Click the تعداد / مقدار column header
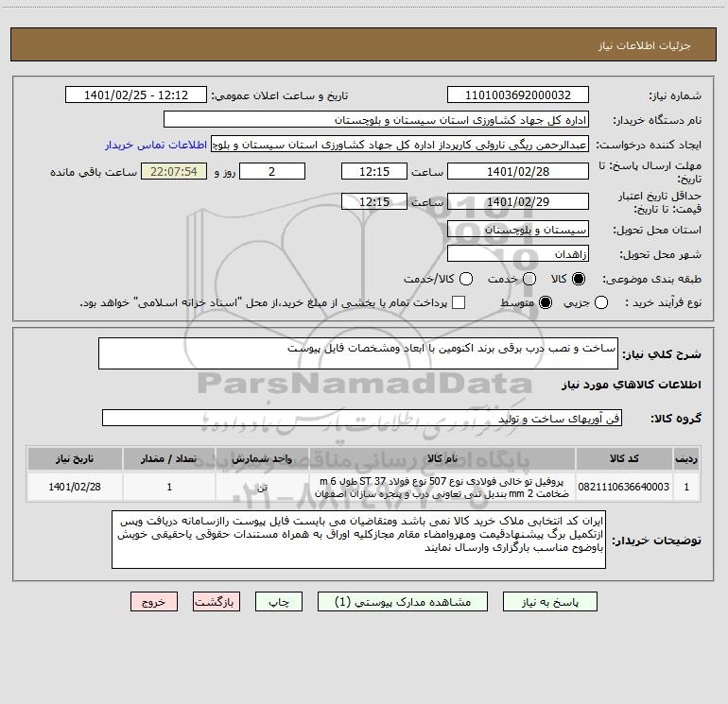The image size is (728, 704). tap(169, 458)
